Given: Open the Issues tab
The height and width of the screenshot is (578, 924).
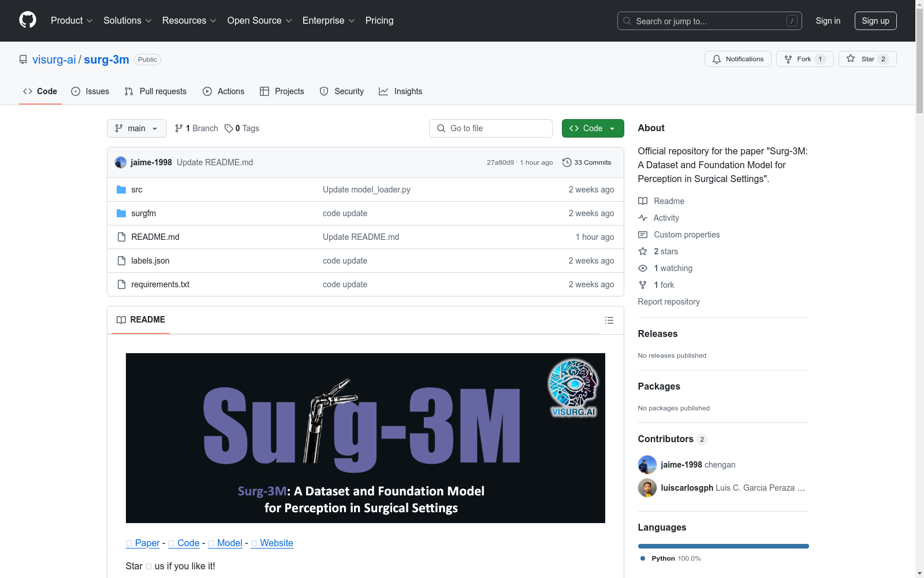Looking at the screenshot, I should pos(90,91).
